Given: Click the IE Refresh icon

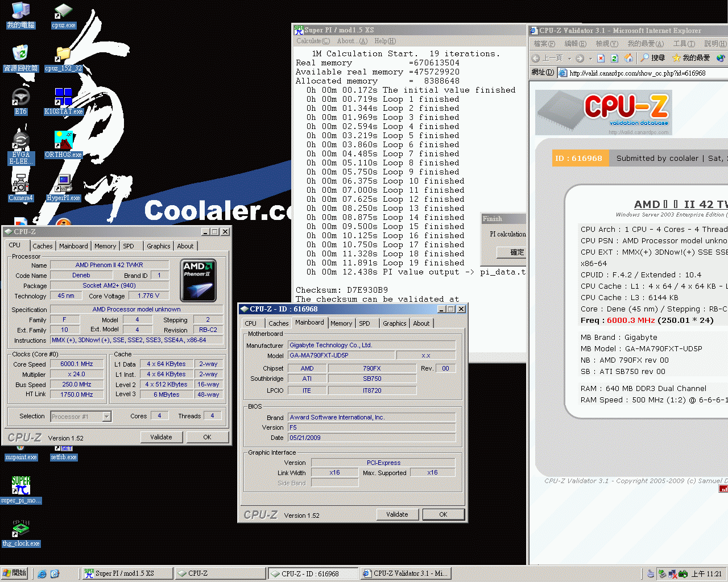Looking at the screenshot, I should click(x=614, y=58).
